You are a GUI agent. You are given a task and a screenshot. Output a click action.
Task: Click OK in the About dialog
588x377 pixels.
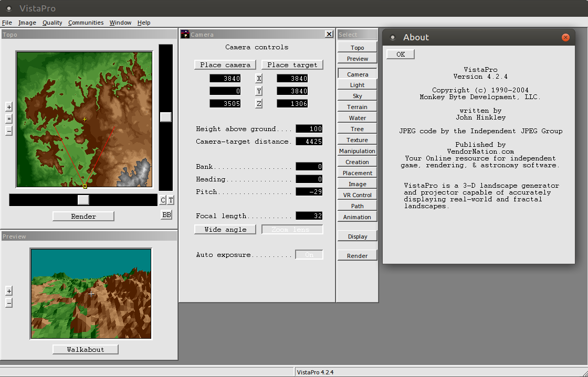[401, 55]
